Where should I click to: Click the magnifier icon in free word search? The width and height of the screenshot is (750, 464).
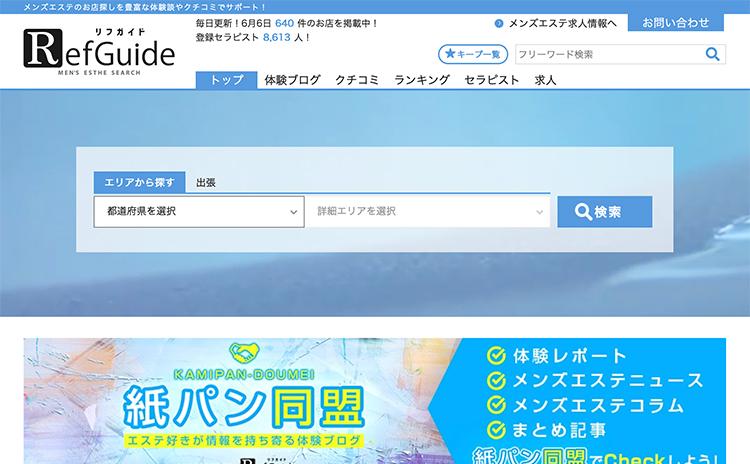coord(712,54)
